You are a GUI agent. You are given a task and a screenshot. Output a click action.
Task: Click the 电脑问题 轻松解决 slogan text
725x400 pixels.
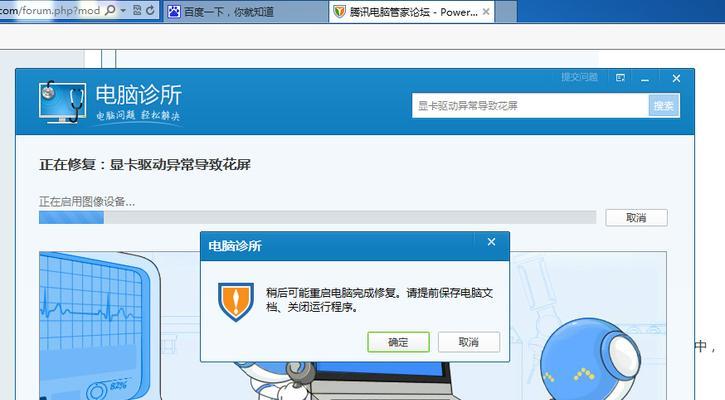click(x=138, y=116)
